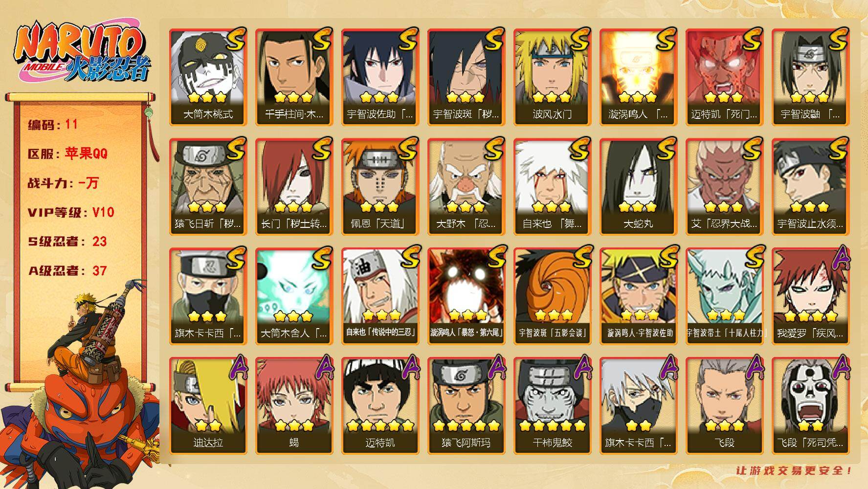This screenshot has height=489, width=868.
Task: Open the 蝎 ninja card
Action: click(x=294, y=406)
